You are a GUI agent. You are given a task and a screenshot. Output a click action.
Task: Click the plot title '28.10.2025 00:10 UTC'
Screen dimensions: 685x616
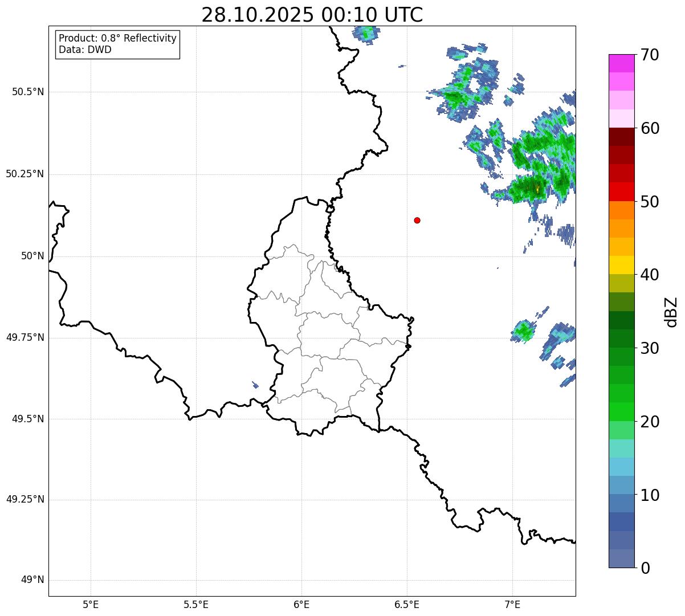pyautogui.click(x=312, y=15)
